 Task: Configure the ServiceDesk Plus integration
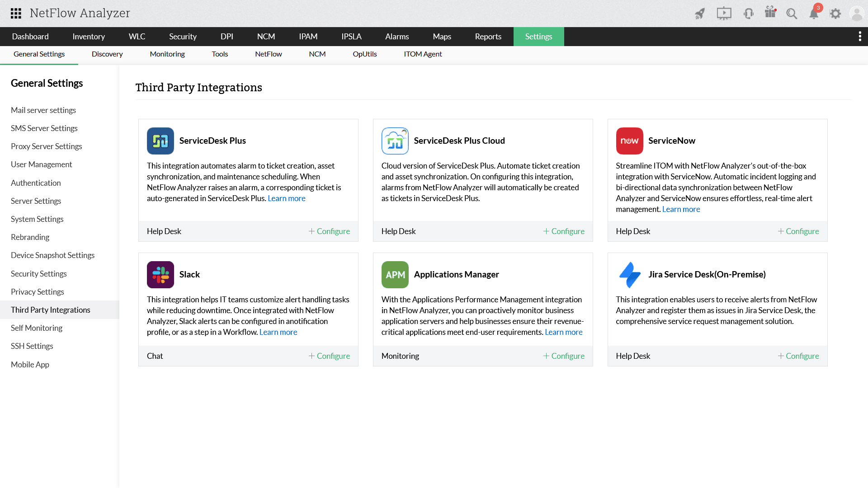point(329,231)
